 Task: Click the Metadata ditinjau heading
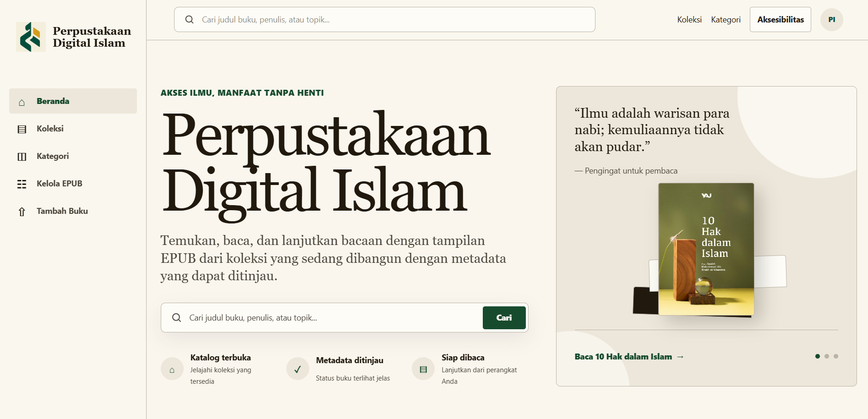[x=349, y=360]
